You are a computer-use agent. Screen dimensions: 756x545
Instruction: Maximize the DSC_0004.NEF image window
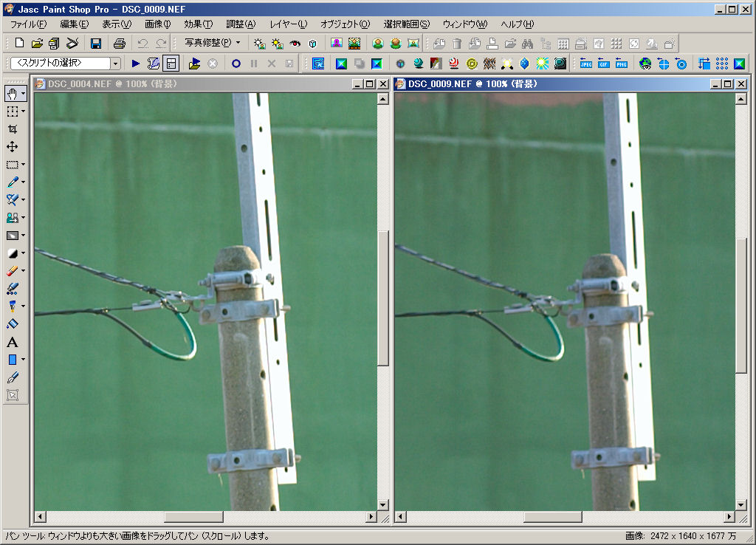tap(370, 84)
